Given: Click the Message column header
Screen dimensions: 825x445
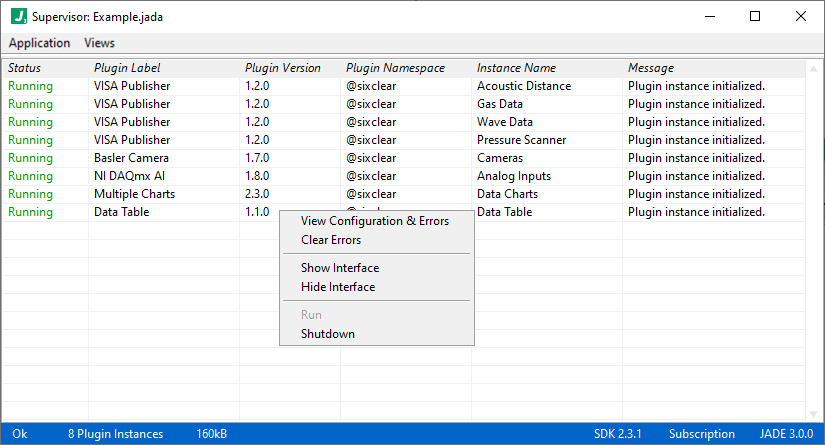Looking at the screenshot, I should [651, 68].
